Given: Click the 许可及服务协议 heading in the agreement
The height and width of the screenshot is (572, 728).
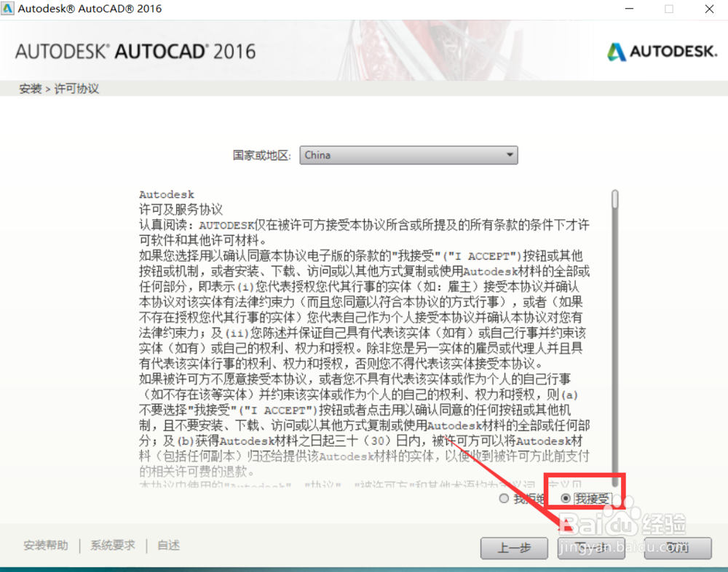Looking at the screenshot, I should [181, 210].
